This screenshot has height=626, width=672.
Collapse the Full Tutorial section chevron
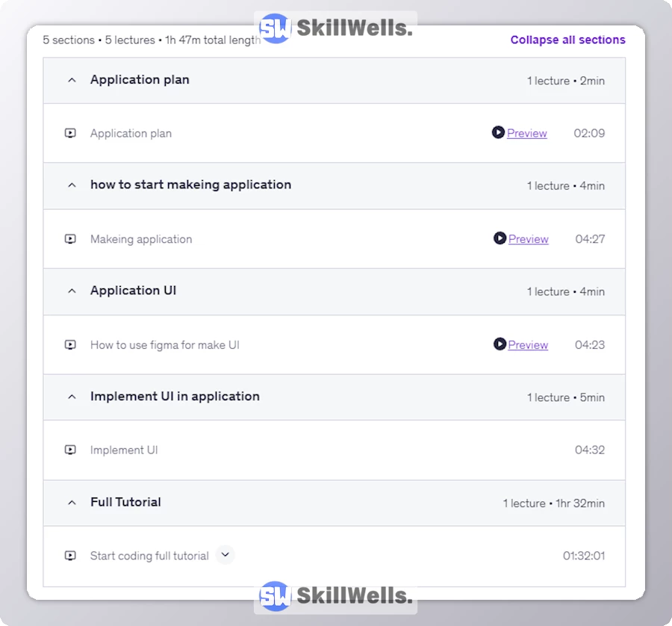72,503
